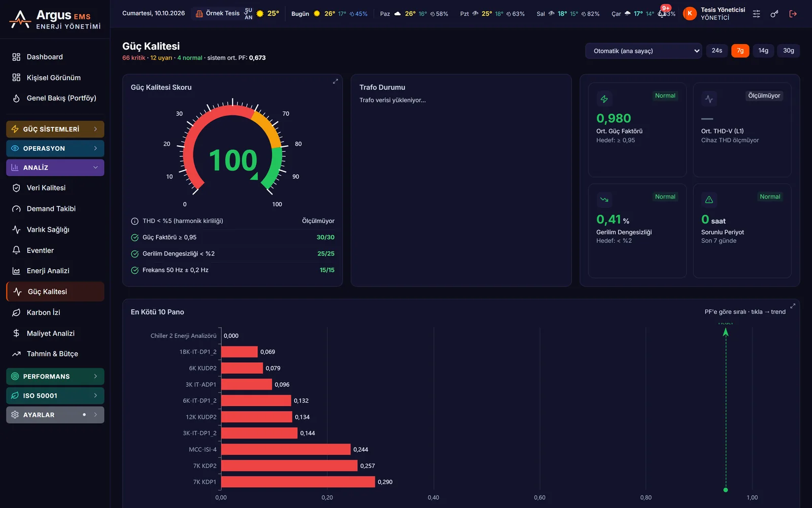The width and height of the screenshot is (812, 508).
Task: Click the Argus EMS logo
Action: point(55,19)
